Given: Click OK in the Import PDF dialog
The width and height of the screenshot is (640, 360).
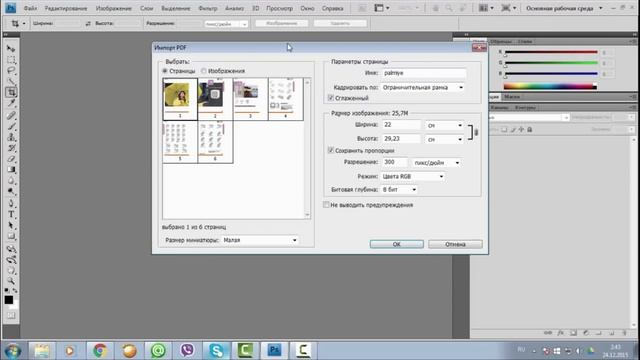Looking at the screenshot, I should pyautogui.click(x=396, y=244).
